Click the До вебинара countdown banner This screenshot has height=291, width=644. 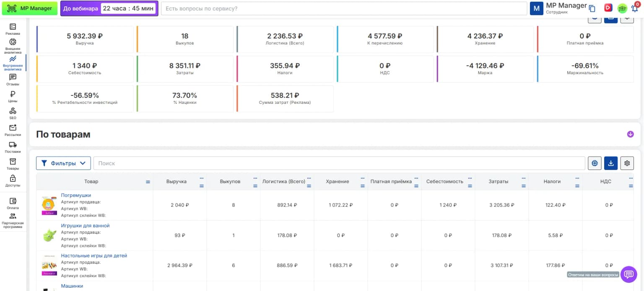(x=109, y=8)
